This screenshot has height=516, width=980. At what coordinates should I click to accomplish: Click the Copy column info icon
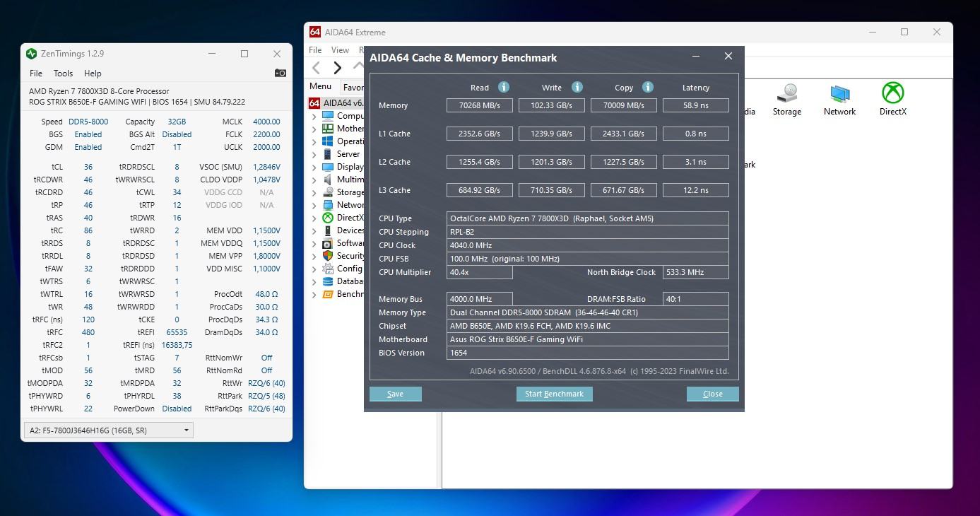(648, 87)
